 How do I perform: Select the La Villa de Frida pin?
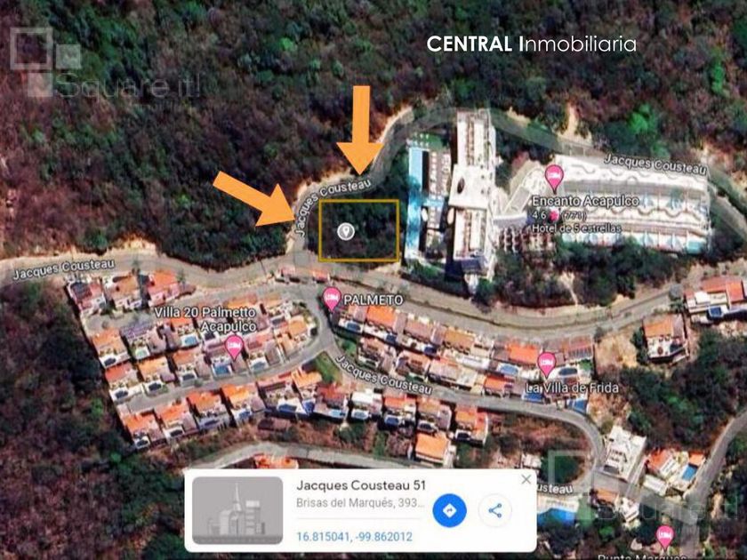pos(546,364)
